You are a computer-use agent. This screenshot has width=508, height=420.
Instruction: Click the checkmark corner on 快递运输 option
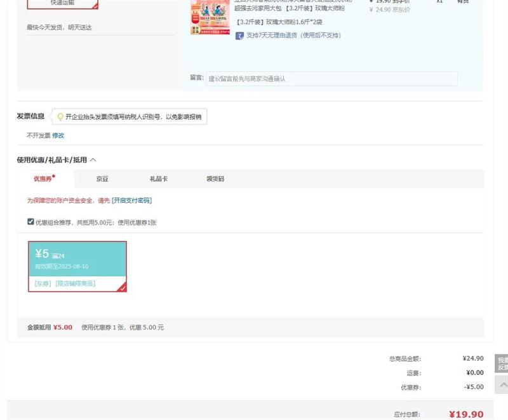(95, 6)
